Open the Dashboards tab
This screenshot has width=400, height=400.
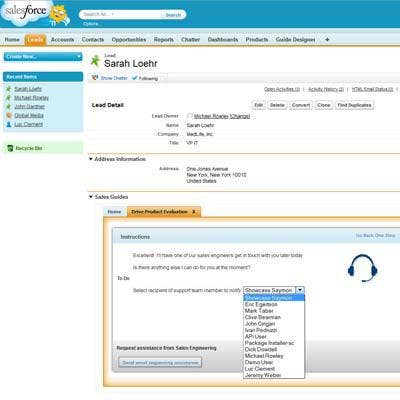(223, 39)
